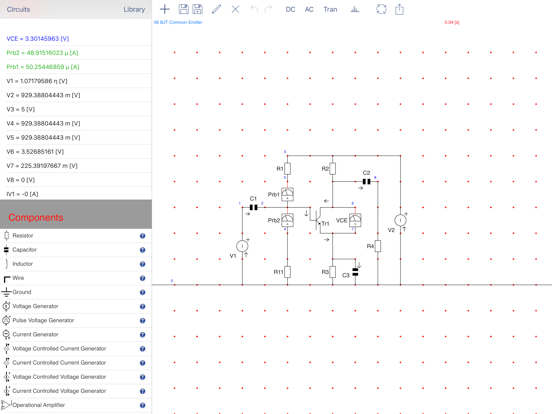This screenshot has width=552, height=414.
Task: Select the VCE voltmeter in the schematic
Action: click(355, 220)
